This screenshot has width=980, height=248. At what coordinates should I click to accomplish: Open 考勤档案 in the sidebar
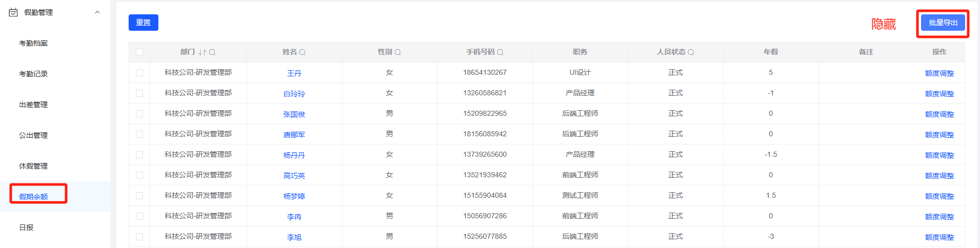pyautogui.click(x=33, y=43)
